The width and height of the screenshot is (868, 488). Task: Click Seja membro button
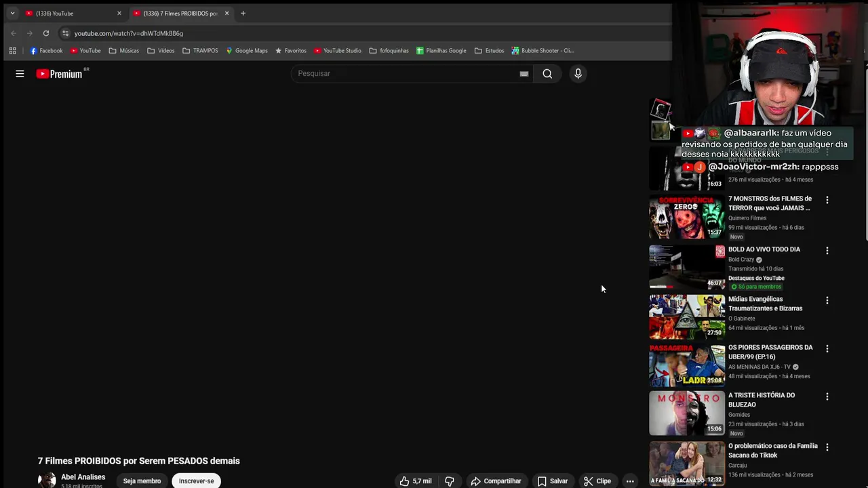142,481
